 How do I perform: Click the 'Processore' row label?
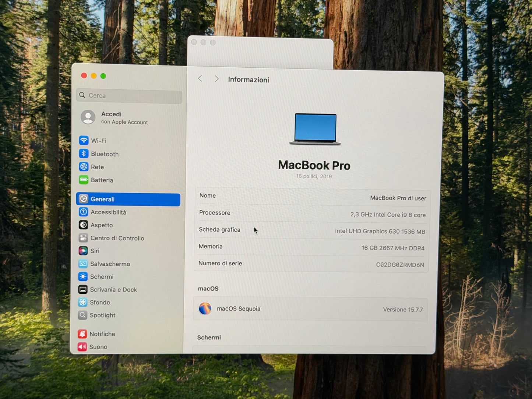click(215, 212)
